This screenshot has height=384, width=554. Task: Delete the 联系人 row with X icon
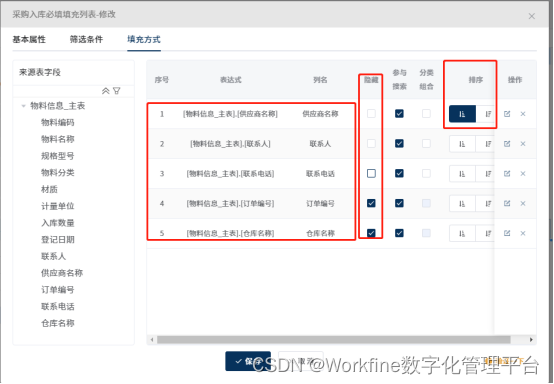point(523,144)
